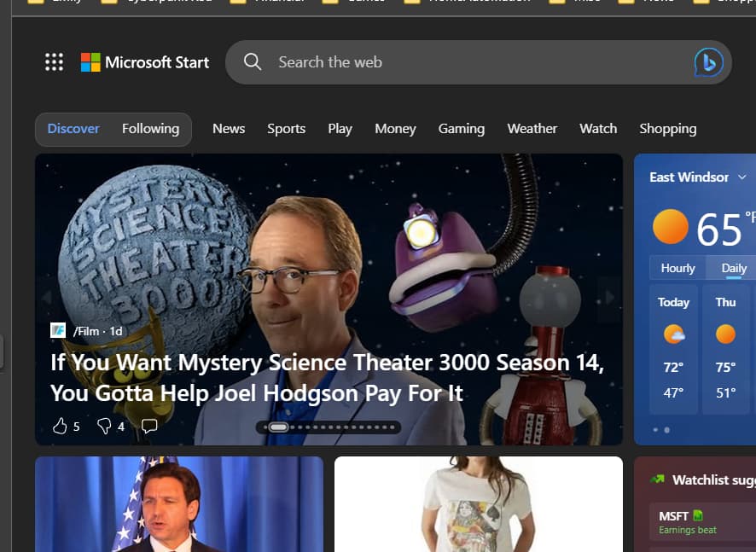Like the Mystery Science Theater article
The image size is (756, 552).
click(x=60, y=427)
